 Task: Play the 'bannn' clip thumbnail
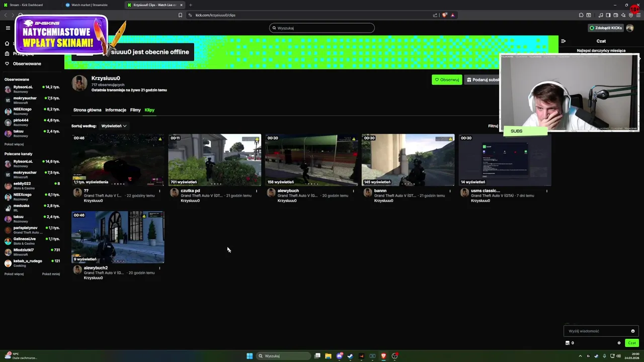pos(408,160)
